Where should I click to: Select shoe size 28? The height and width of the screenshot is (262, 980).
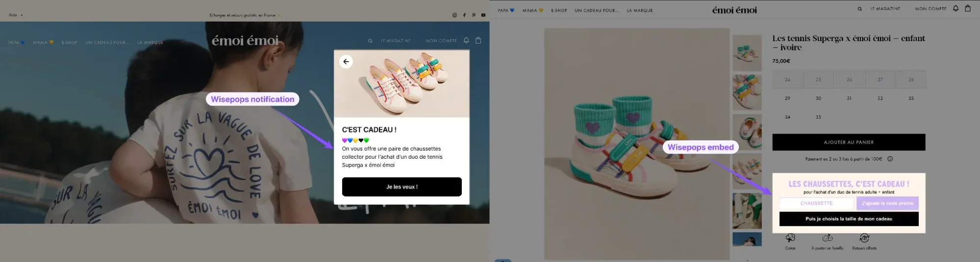pyautogui.click(x=911, y=80)
